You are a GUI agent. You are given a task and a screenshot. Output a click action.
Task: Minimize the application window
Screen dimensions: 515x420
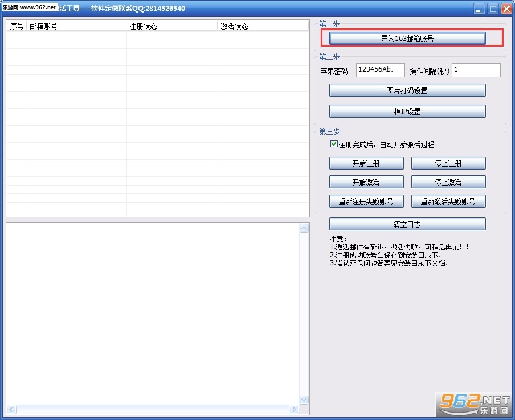478,9
